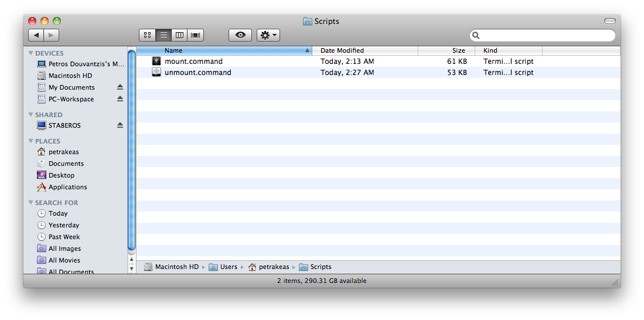The width and height of the screenshot is (644, 320).
Task: Collapse the DEVICES sidebar section
Action: [31, 53]
